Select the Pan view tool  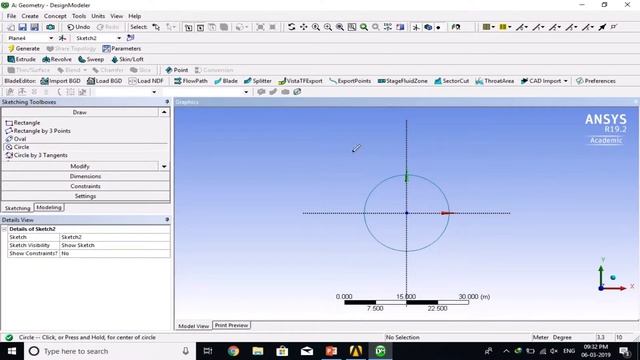click(x=304, y=27)
